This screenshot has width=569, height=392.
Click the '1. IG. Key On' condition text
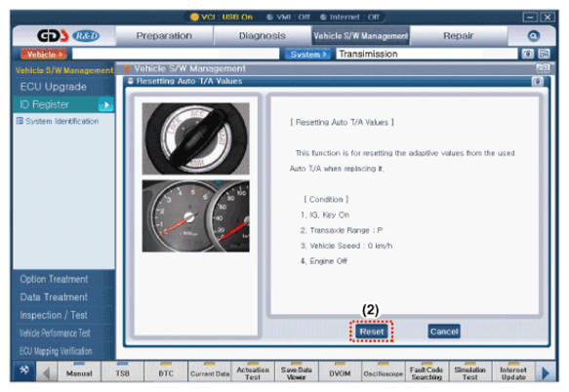325,216
